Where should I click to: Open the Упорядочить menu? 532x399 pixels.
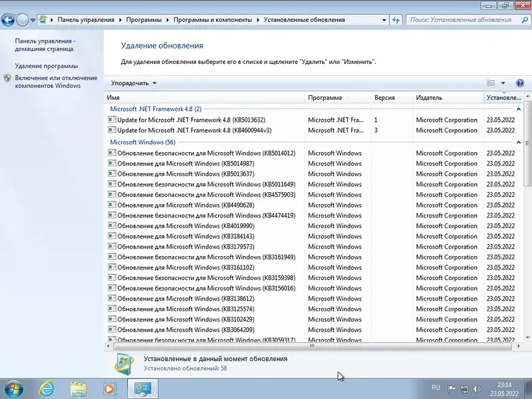pyautogui.click(x=134, y=83)
